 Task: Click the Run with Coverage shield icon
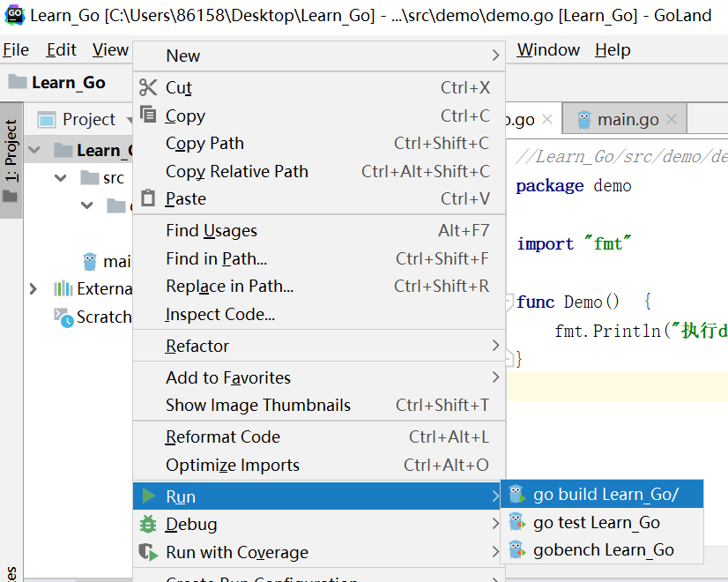[x=149, y=552]
